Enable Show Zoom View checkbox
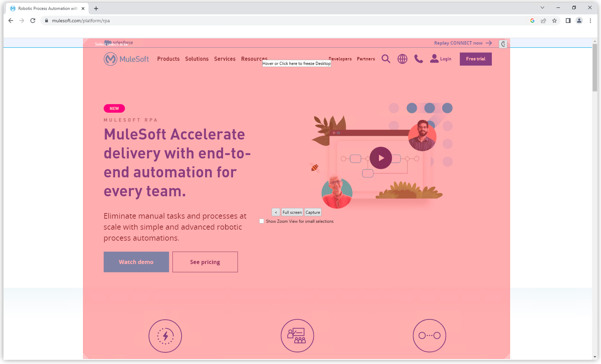The width and height of the screenshot is (601, 364). click(x=261, y=221)
